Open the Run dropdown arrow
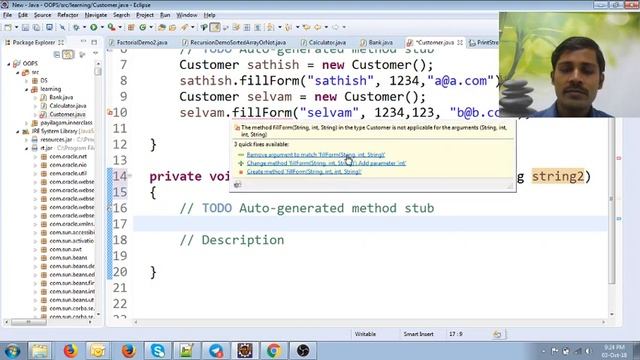 (102, 27)
